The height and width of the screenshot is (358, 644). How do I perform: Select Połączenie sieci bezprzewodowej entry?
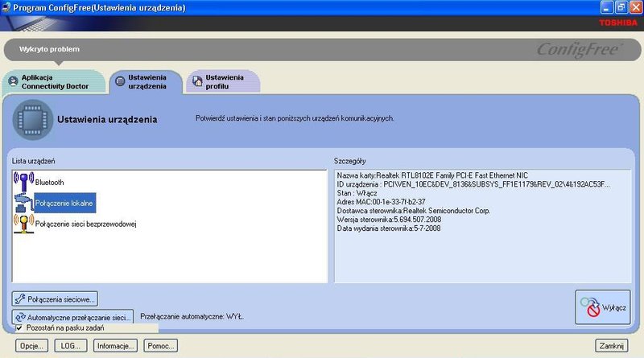86,224
